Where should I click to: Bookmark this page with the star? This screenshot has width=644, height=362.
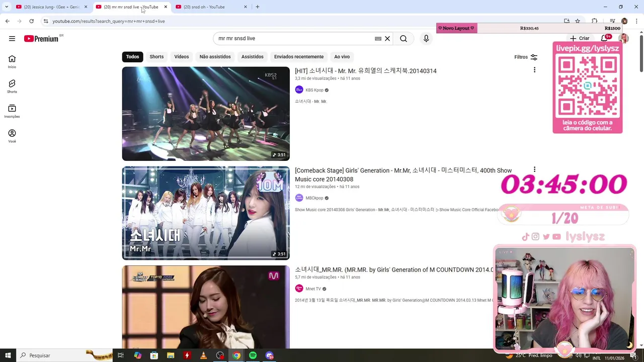[x=578, y=21]
